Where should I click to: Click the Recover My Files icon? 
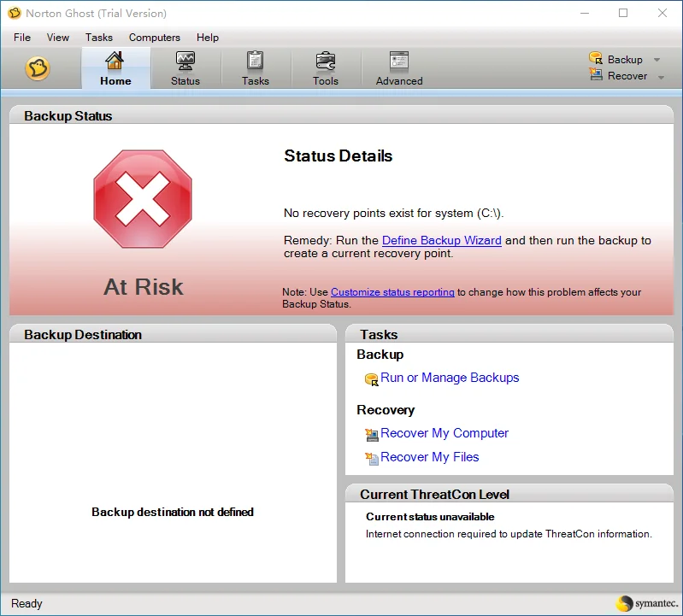point(372,459)
